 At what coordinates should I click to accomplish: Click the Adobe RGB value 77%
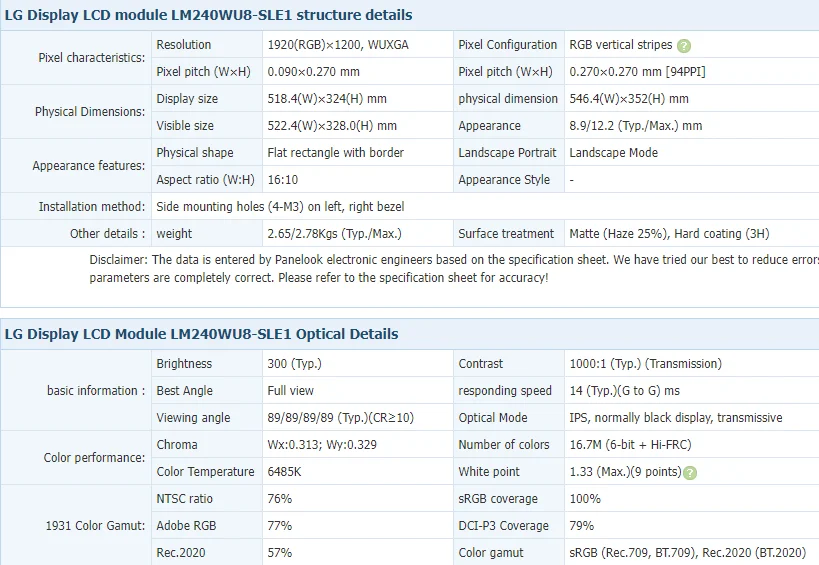pyautogui.click(x=279, y=526)
